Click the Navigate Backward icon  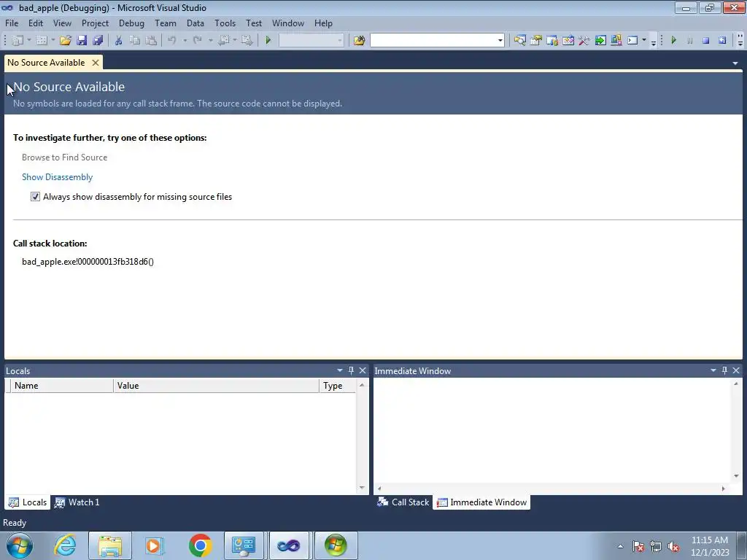[223, 41]
